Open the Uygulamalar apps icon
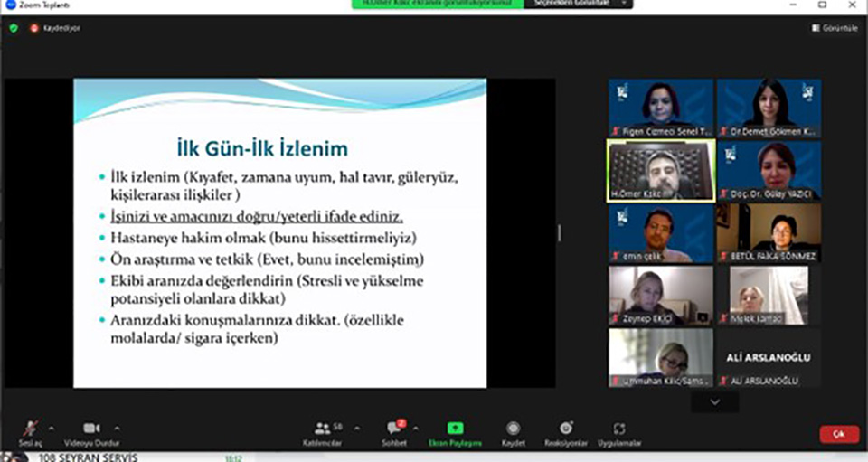Image resolution: width=868 pixels, height=462 pixels. point(619,430)
